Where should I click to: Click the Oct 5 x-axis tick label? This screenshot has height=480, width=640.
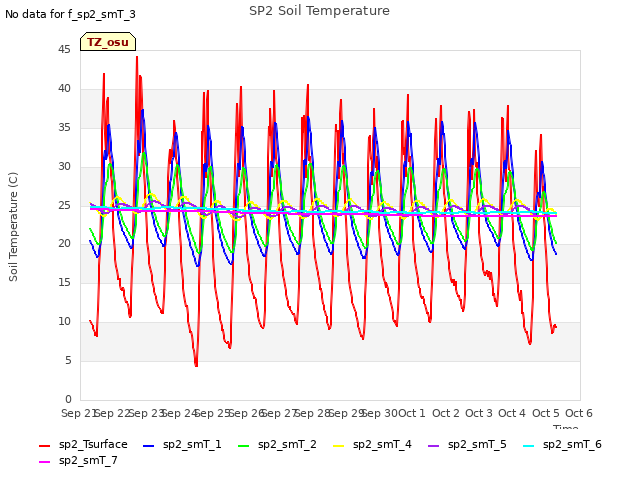click(x=545, y=413)
